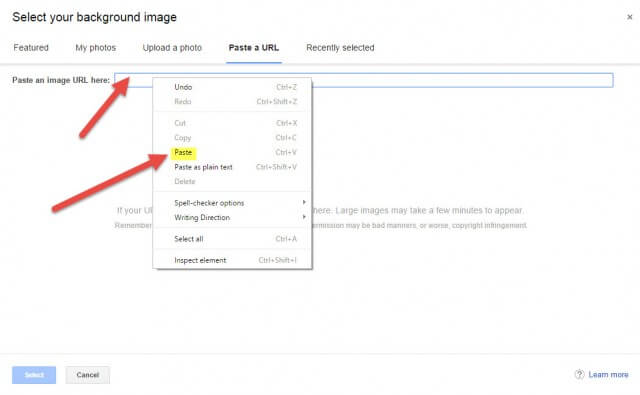Open the Learn more link
640x395 pixels.
point(608,375)
